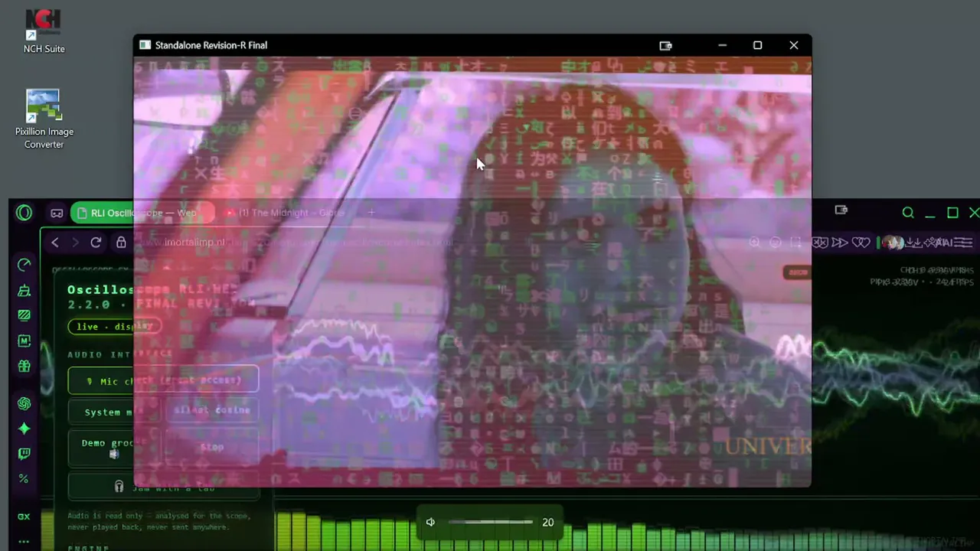
Task: Click the four-point sparkle sidebar icon
Action: click(x=24, y=429)
